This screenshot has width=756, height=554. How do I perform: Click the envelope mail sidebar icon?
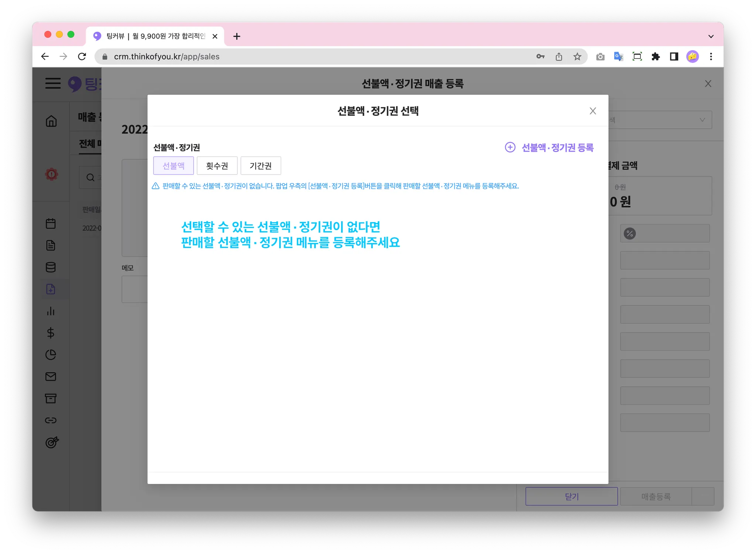(51, 377)
